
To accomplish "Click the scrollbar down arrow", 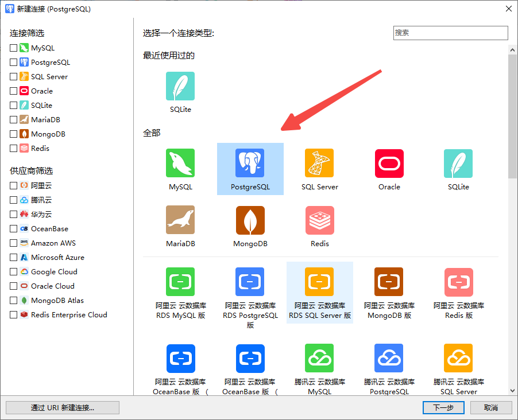I will coord(512,391).
